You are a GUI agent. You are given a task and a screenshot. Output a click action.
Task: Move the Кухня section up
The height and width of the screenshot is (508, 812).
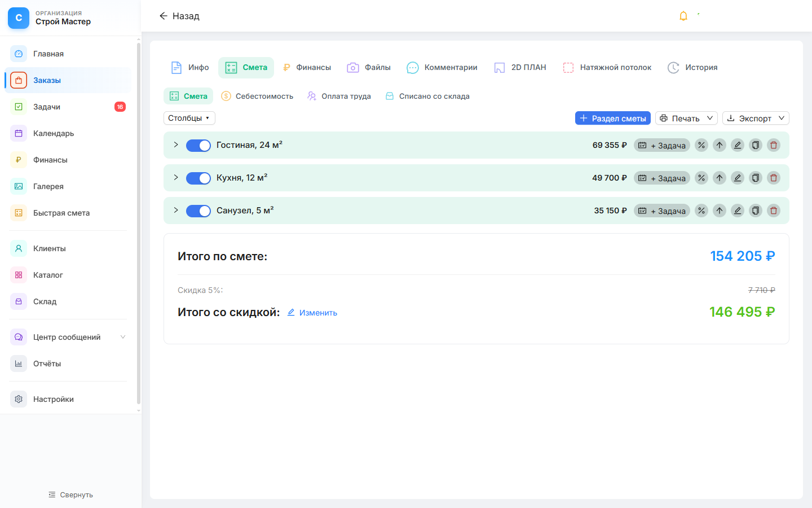(720, 178)
